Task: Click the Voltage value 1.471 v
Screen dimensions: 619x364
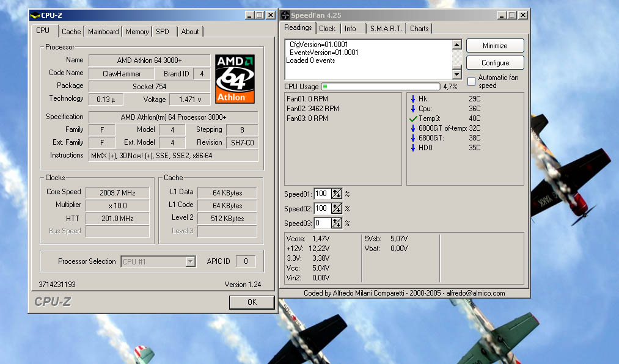Action: tap(190, 100)
